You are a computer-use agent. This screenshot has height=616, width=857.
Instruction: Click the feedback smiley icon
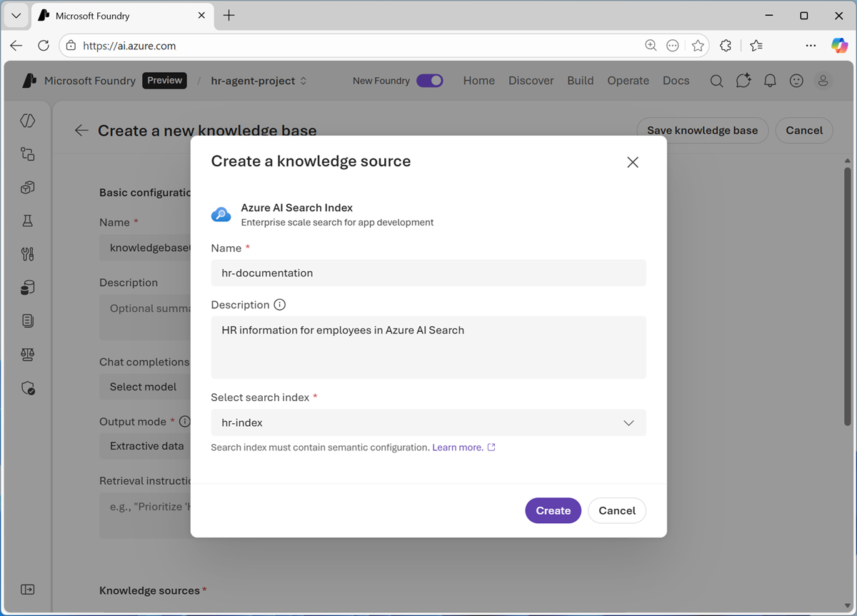pos(796,81)
